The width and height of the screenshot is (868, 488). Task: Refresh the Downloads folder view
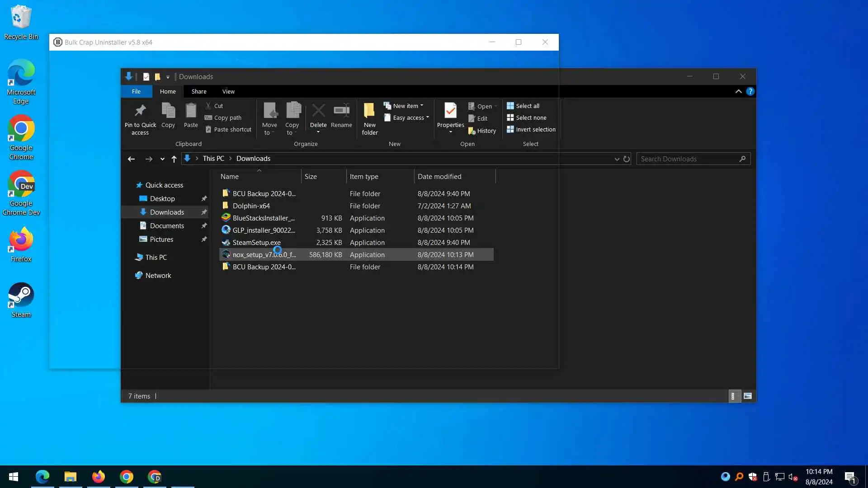pos(627,159)
